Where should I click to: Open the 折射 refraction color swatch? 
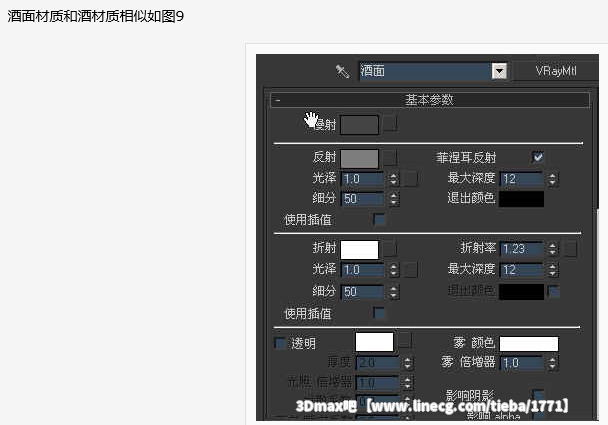(x=359, y=249)
